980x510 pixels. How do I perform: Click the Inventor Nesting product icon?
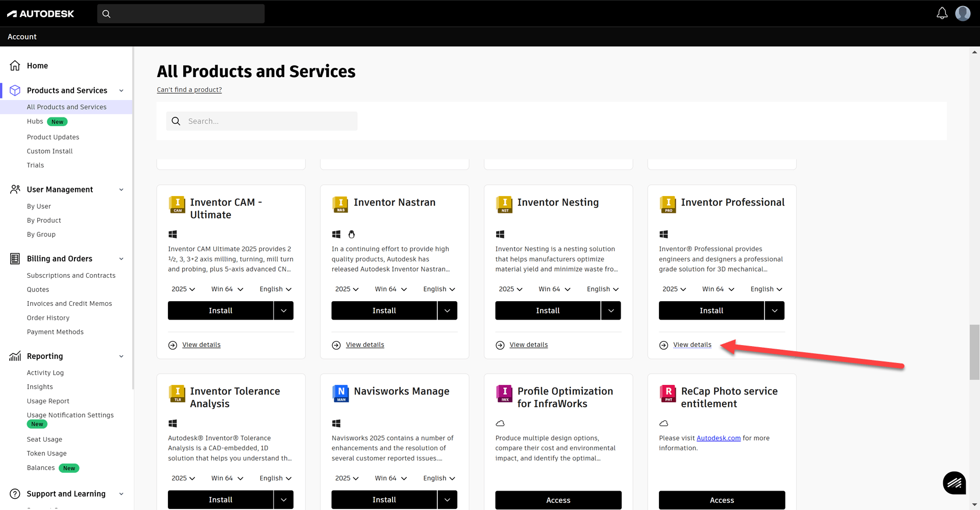[504, 205]
